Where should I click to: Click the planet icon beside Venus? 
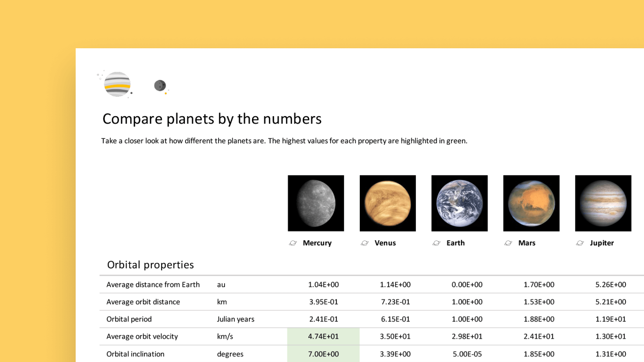pos(365,243)
